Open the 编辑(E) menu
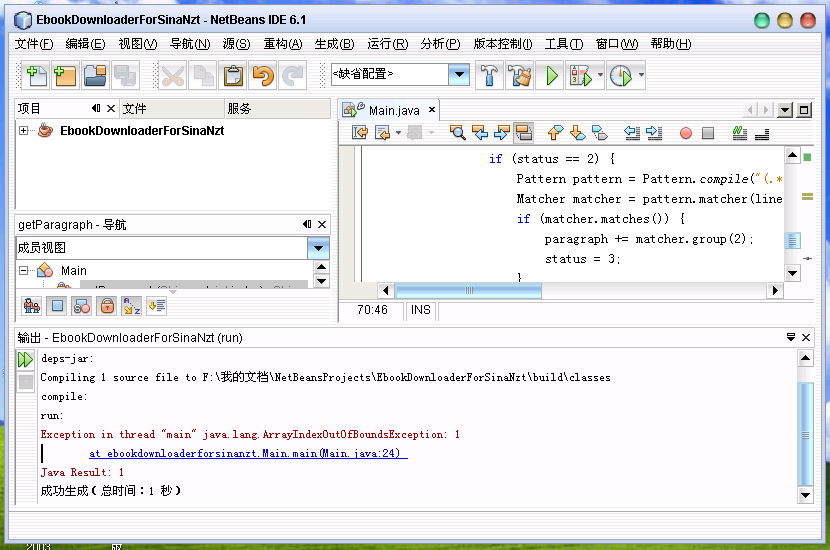 (x=85, y=44)
